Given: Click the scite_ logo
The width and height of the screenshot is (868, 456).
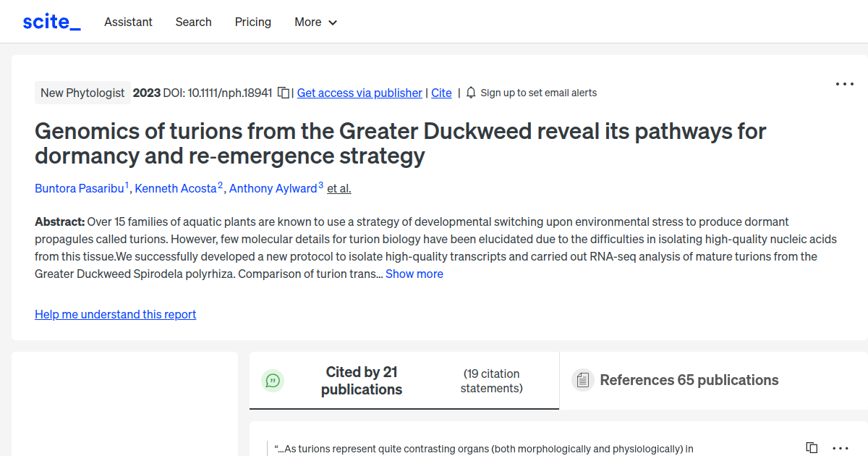Looking at the screenshot, I should point(51,21).
